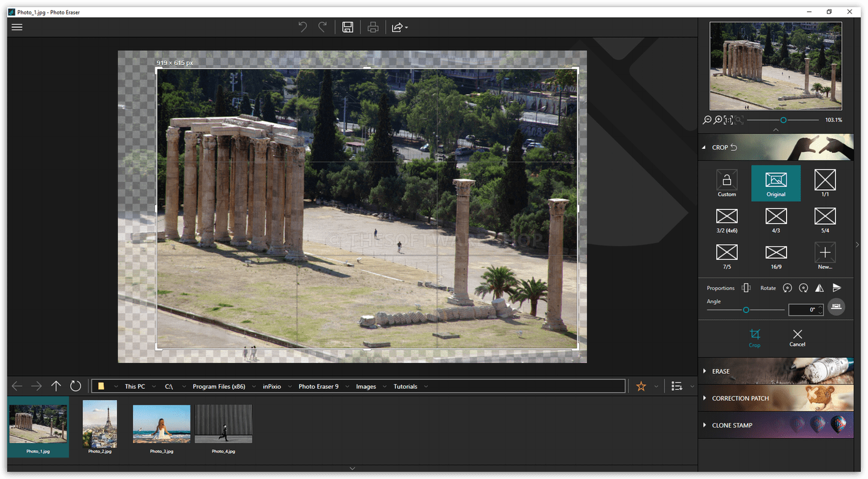The width and height of the screenshot is (868, 479).
Task: Swap crop proportions orientation
Action: pos(746,288)
